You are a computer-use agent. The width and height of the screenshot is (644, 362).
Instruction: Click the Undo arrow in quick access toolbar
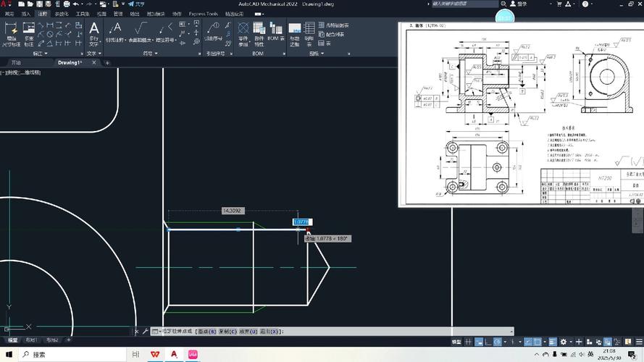76,4
